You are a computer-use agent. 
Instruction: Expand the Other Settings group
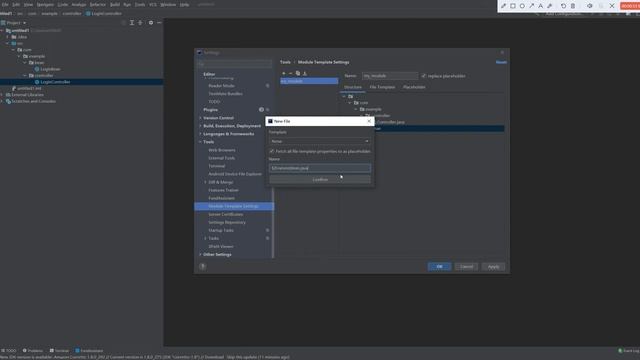(x=200, y=254)
